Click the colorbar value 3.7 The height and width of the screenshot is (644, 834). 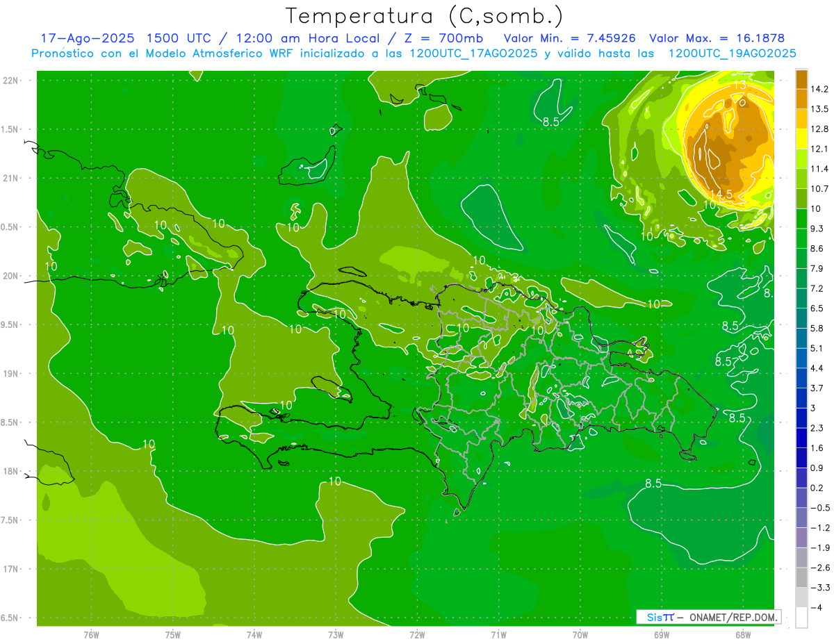click(817, 388)
